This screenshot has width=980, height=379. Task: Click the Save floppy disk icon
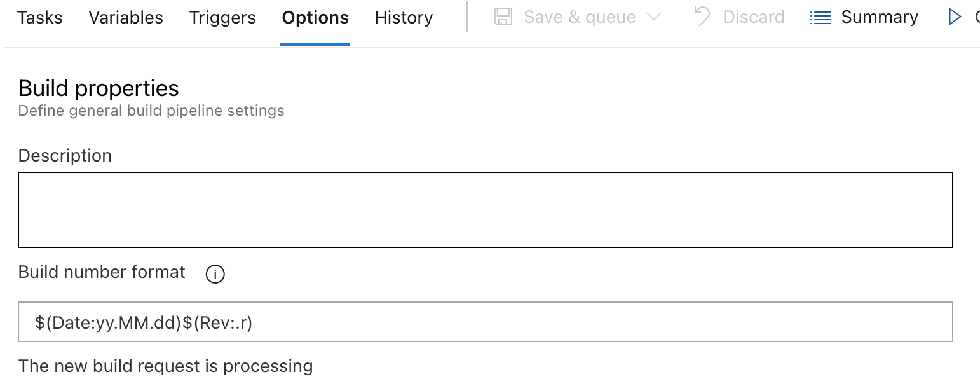[x=503, y=17]
